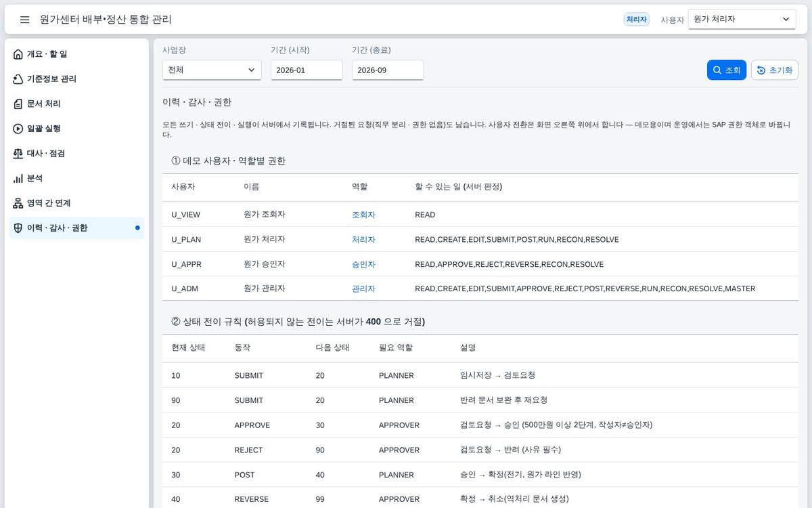Click the ① 데모 사용자 · 역할별 권한 heading
Image resolution: width=812 pixels, height=508 pixels.
[228, 161]
